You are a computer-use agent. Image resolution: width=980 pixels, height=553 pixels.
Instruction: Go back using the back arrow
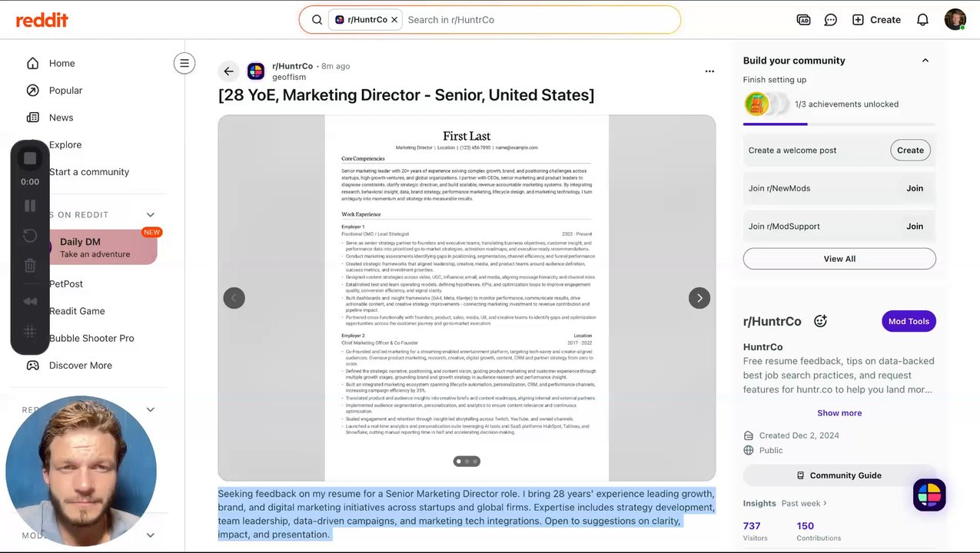228,71
